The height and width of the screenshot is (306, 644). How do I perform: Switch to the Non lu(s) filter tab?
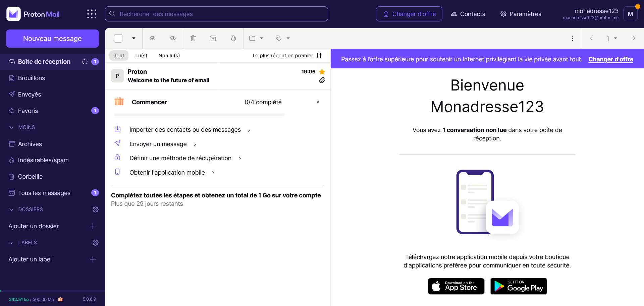[x=169, y=56]
